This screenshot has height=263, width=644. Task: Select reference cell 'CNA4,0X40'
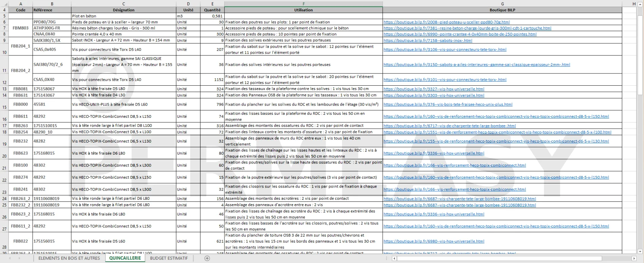coord(52,34)
